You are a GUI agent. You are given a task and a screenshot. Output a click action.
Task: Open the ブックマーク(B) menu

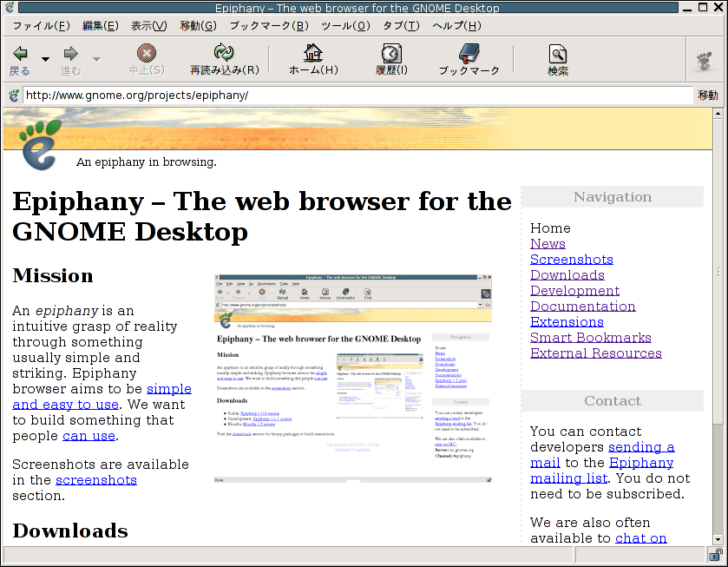tap(269, 26)
